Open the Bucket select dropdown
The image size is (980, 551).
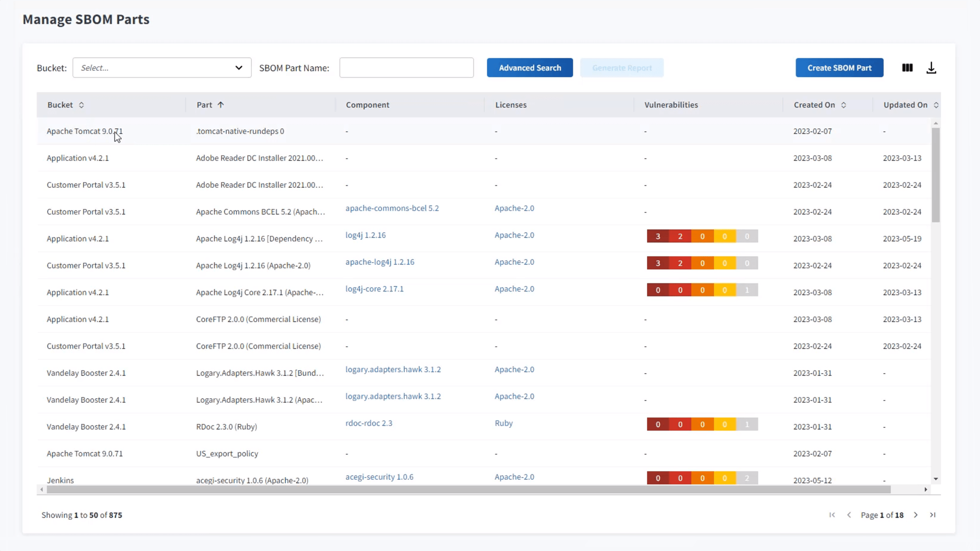162,68
